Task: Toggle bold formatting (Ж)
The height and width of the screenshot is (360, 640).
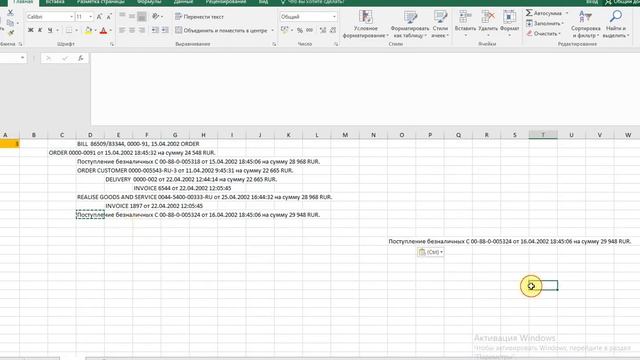Action: (x=31, y=30)
